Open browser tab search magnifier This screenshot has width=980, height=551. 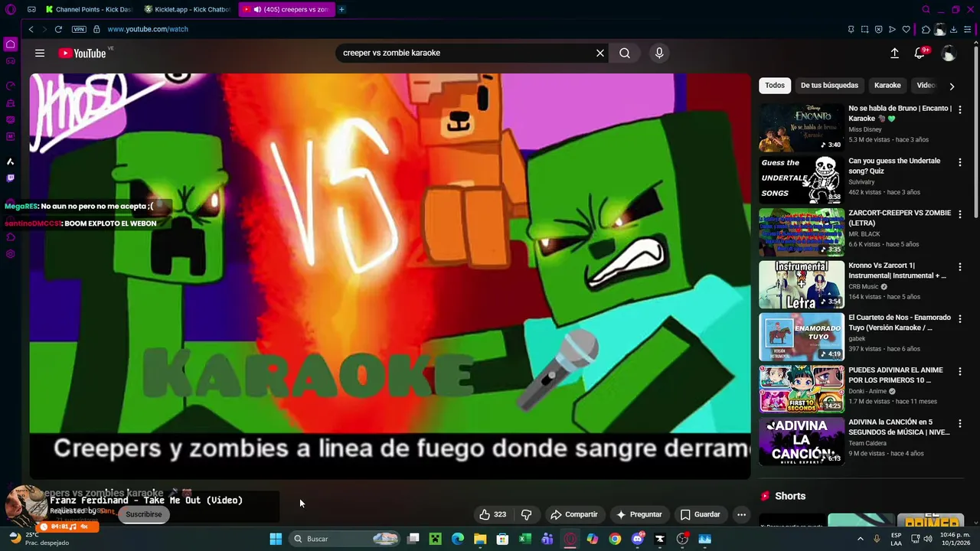(926, 9)
